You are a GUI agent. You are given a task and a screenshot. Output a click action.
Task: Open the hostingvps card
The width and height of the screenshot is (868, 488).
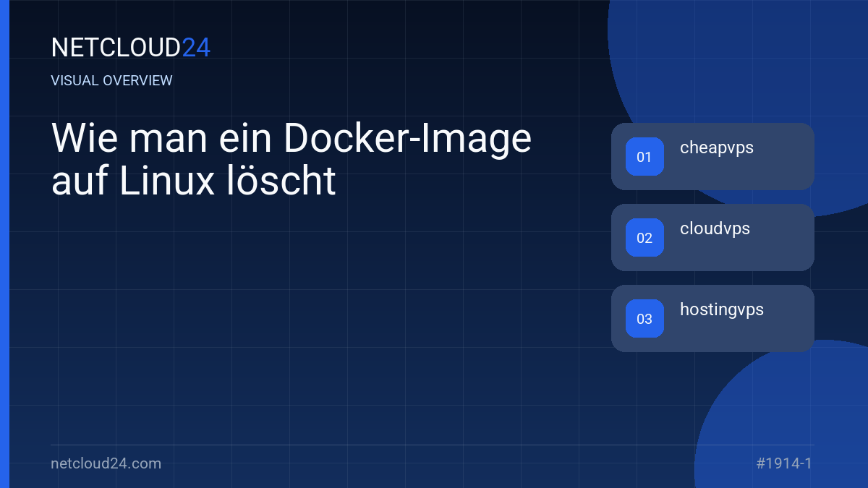pos(712,318)
